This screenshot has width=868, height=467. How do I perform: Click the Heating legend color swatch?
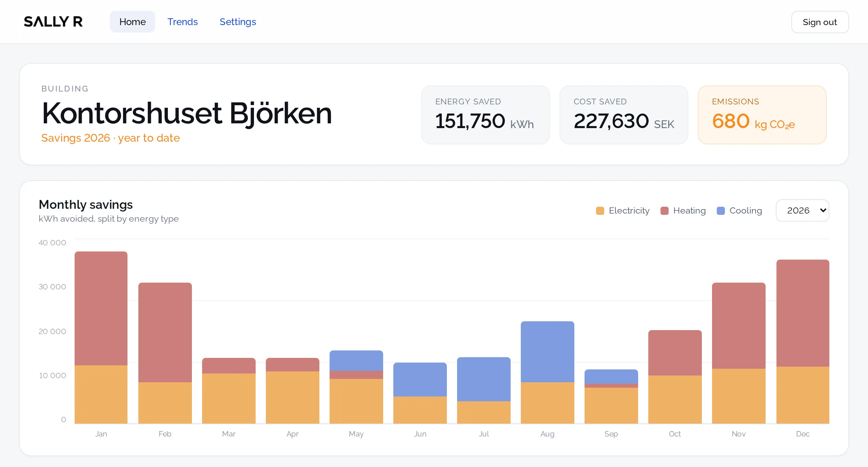coord(665,211)
